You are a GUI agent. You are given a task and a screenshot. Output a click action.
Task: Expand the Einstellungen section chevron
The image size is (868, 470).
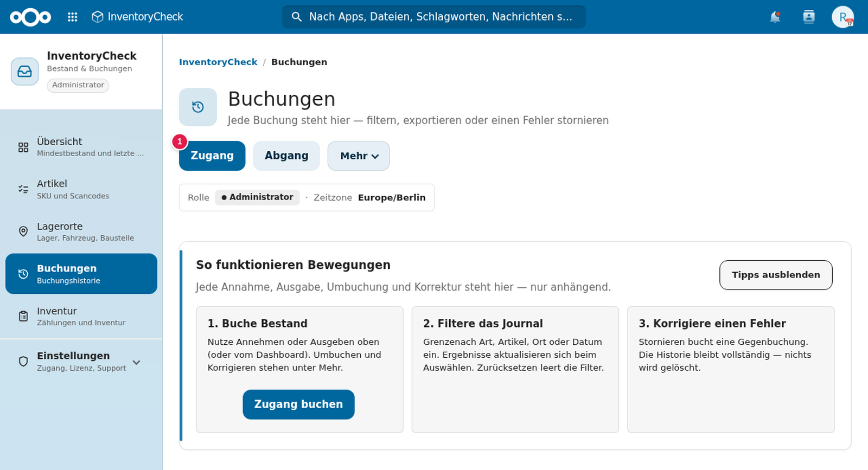[x=137, y=362]
